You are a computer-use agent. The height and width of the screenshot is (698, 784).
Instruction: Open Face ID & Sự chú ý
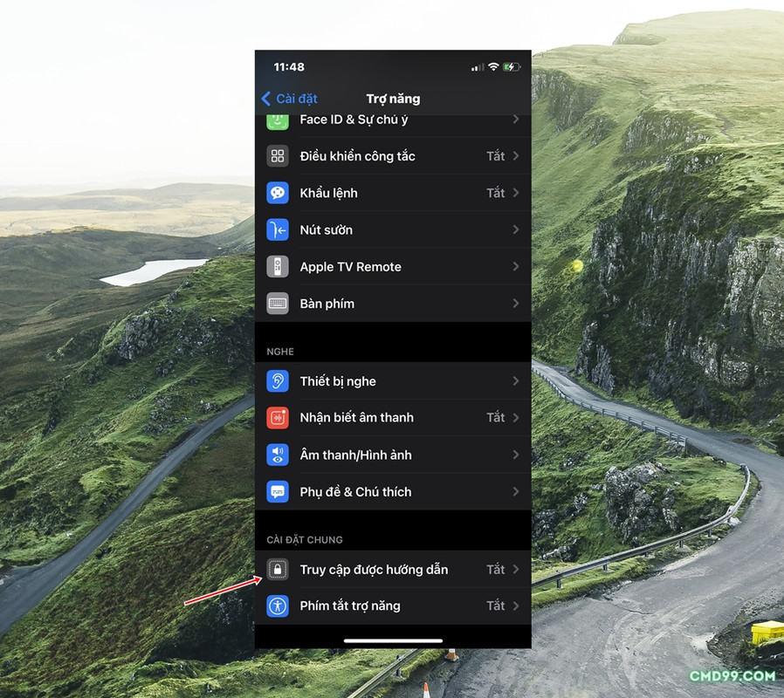click(x=393, y=125)
